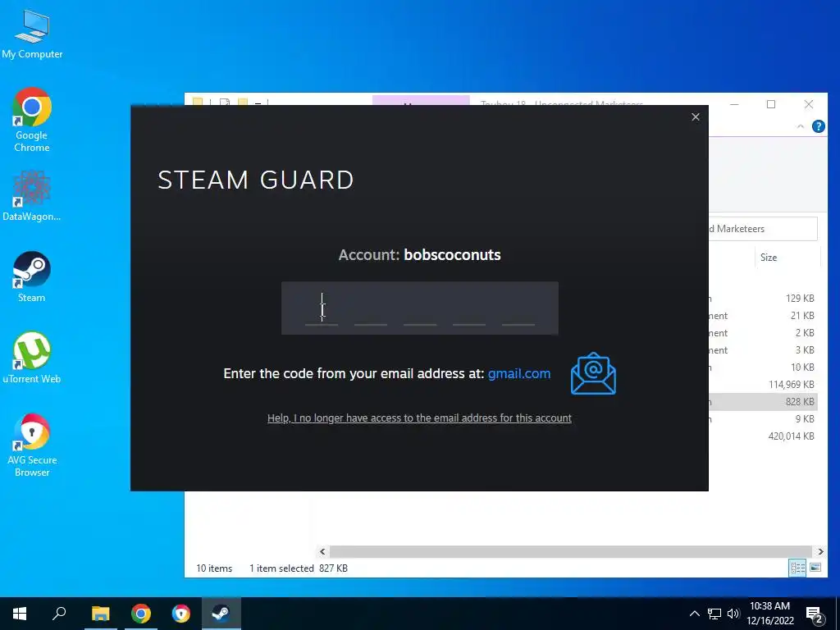This screenshot has height=630, width=840.
Task: Close the Steam Guard dialog
Action: coord(696,116)
